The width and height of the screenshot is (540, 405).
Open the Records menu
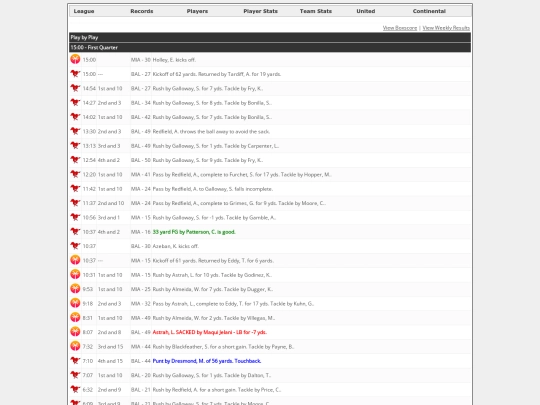[x=142, y=11]
